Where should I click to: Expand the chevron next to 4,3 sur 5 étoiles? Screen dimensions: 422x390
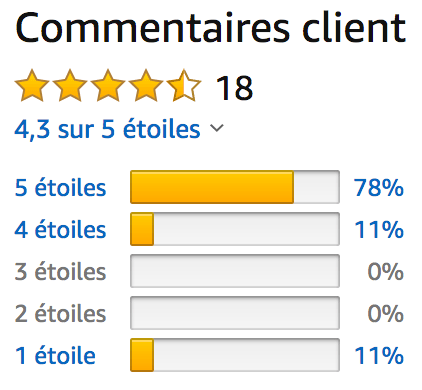pyautogui.click(x=217, y=128)
